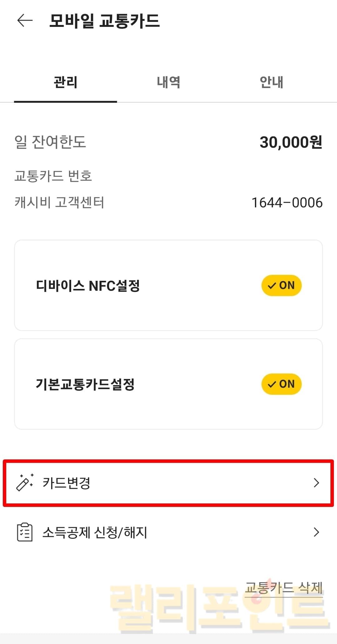Click the 기본교통카드설정 label text
337x644 pixels.
[x=85, y=384]
